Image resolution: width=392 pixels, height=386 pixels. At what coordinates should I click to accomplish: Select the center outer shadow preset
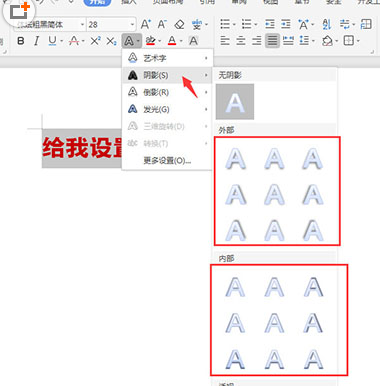click(274, 194)
